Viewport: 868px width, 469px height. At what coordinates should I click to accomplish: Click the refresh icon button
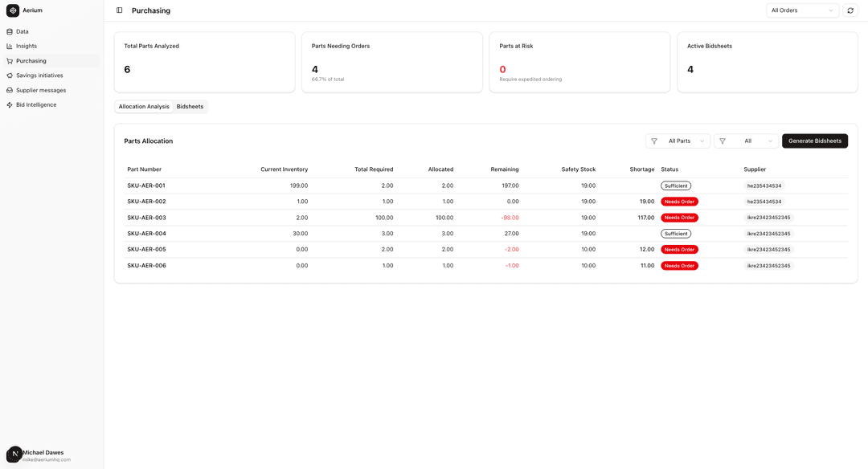[850, 10]
